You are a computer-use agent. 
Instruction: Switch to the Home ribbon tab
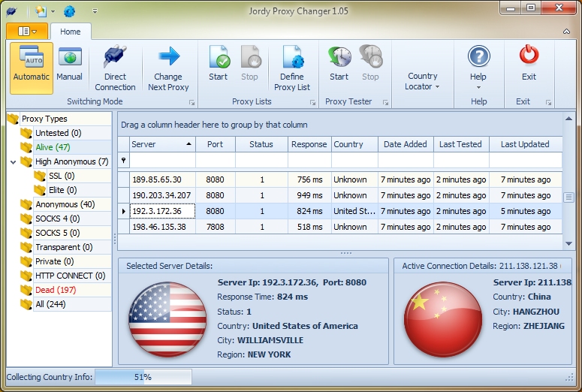71,32
